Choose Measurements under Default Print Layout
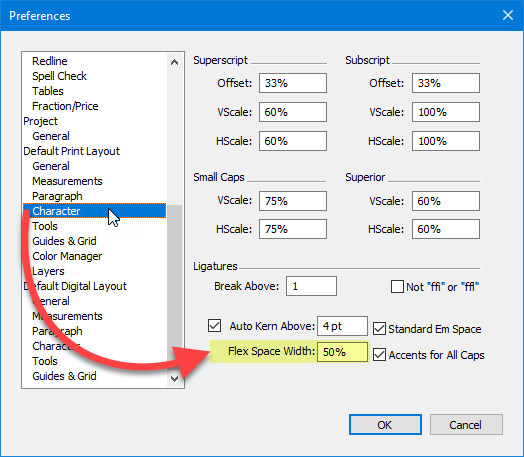The width and height of the screenshot is (524, 457). pyautogui.click(x=67, y=181)
